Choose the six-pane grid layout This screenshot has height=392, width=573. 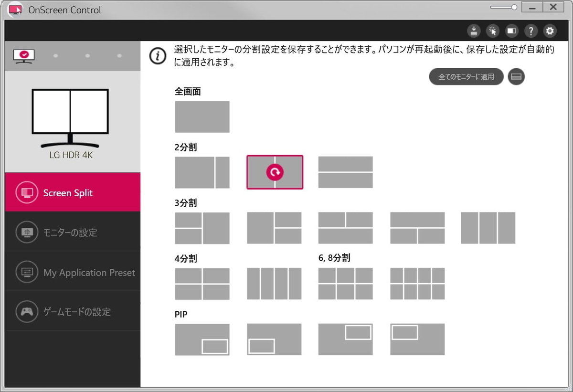(346, 284)
